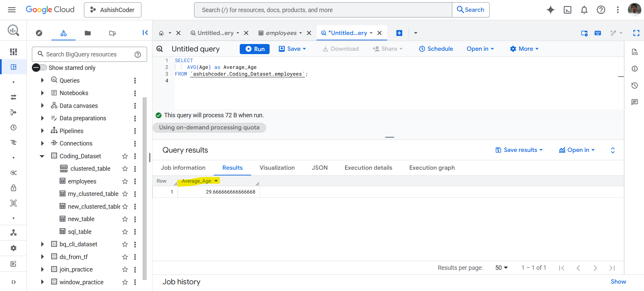Select the ds_from_tf dataset
The width and height of the screenshot is (644, 291).
[74, 257]
